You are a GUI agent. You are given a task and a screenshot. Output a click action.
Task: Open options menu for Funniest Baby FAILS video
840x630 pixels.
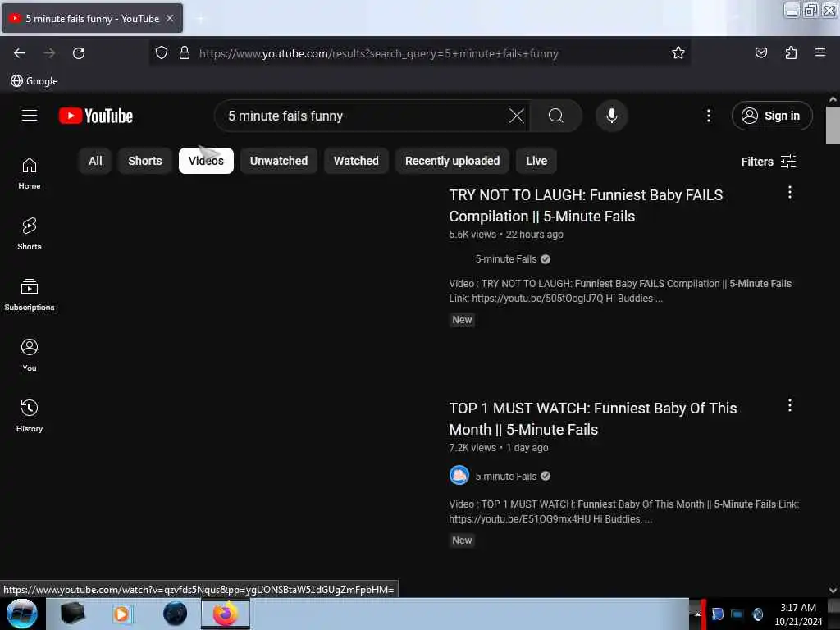coord(790,192)
